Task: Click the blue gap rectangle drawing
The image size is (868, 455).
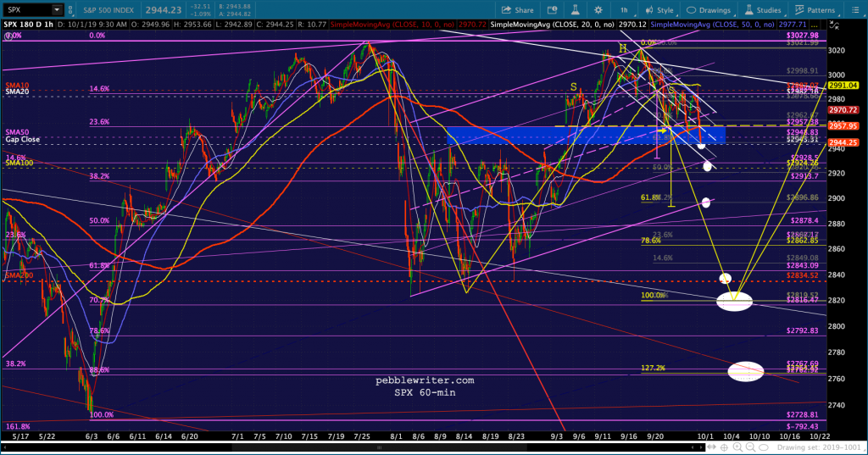Action: (x=586, y=136)
